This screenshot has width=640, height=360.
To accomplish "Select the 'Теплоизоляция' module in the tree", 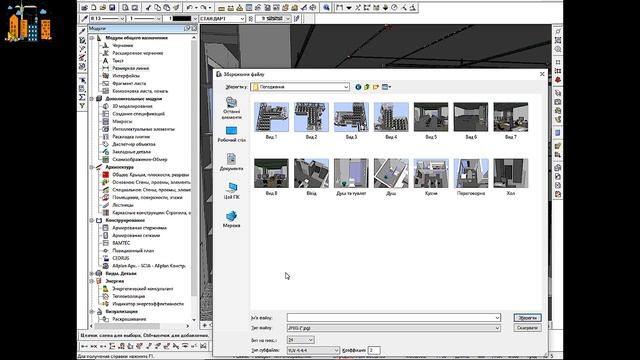I will tap(129, 296).
